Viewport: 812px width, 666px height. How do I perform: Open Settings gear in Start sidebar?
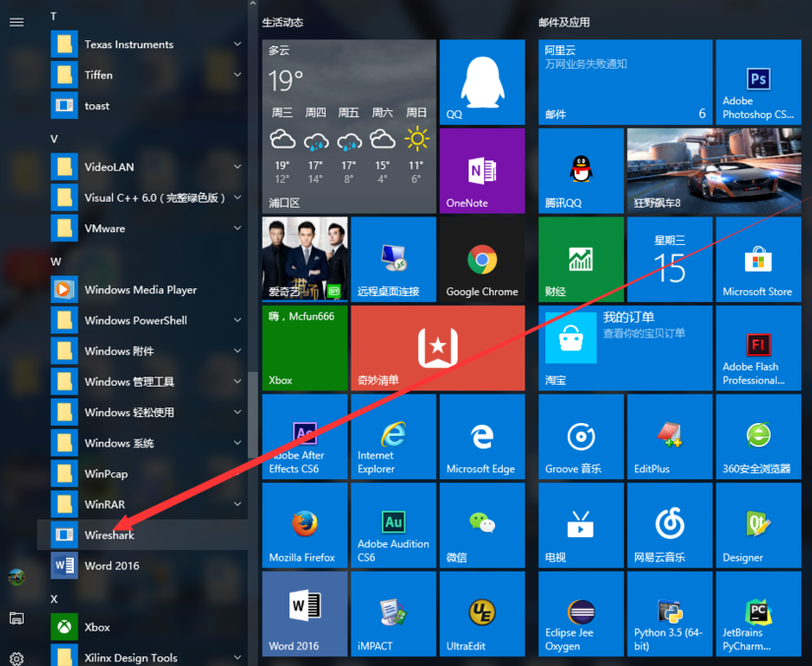pyautogui.click(x=17, y=658)
